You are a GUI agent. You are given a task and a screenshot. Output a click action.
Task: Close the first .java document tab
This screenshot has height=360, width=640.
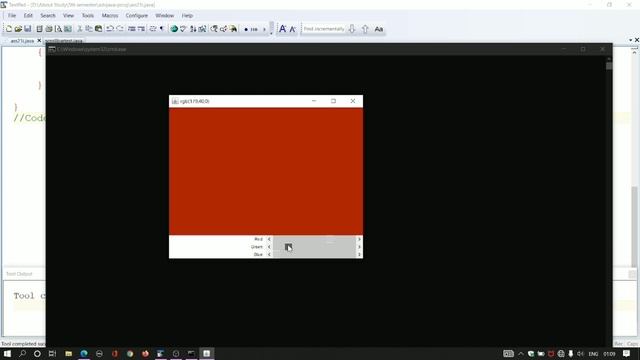point(39,40)
